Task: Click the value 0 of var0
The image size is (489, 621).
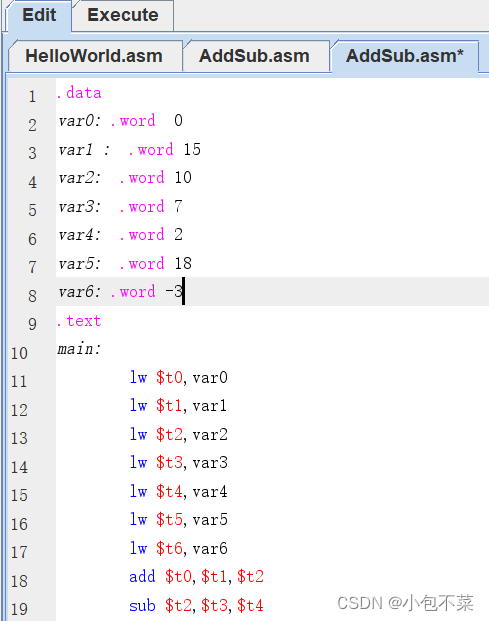Action: [179, 120]
